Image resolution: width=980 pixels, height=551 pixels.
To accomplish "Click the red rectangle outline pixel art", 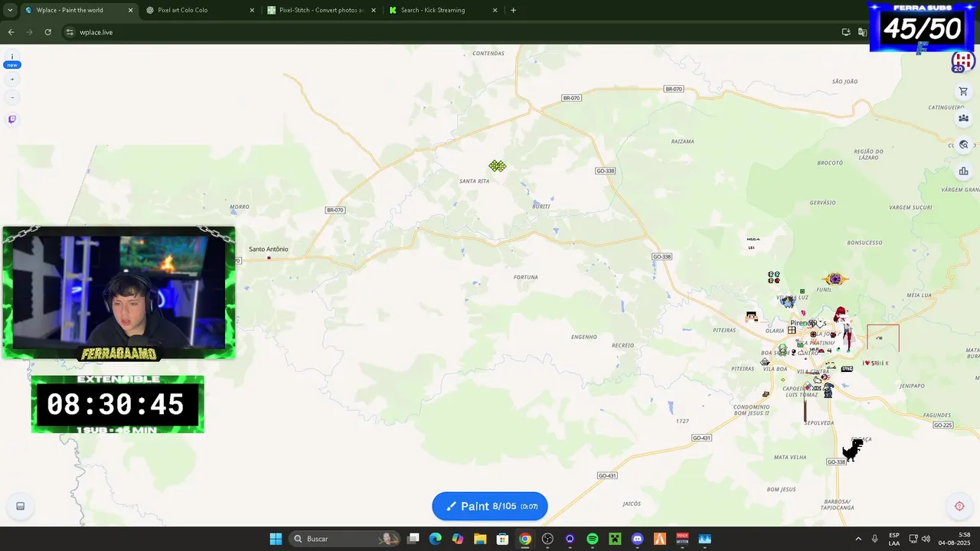I will [883, 338].
